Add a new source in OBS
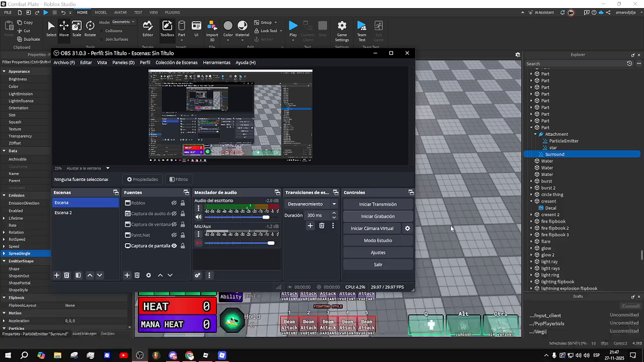This screenshot has width=644, height=362. tap(127, 275)
